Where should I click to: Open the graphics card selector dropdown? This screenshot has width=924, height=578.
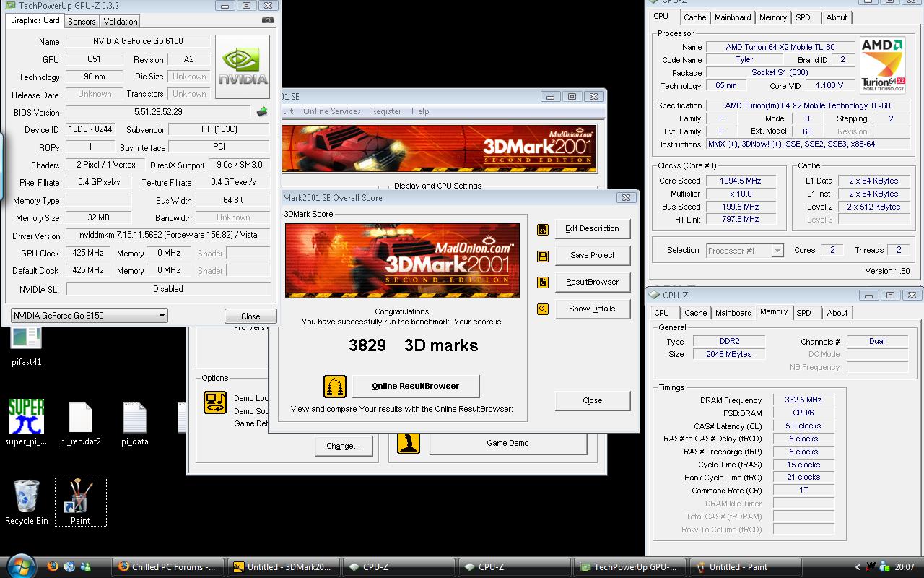click(90, 316)
